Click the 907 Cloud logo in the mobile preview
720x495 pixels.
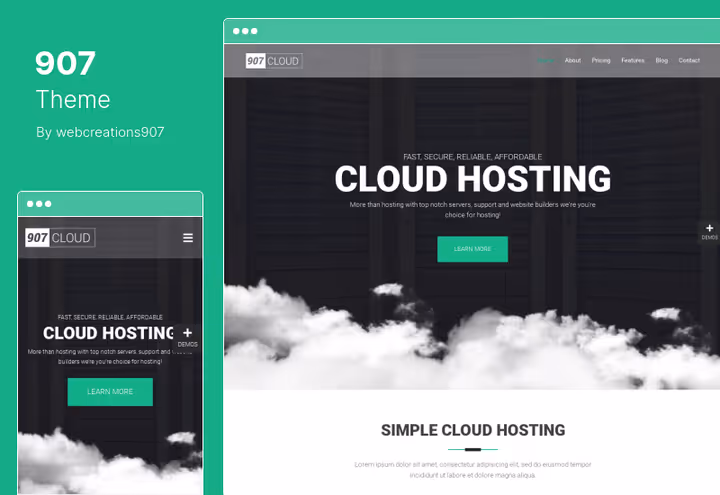point(60,238)
